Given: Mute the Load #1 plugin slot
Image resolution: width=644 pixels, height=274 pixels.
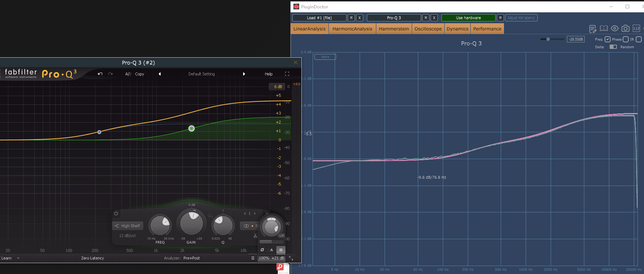Looking at the screenshot, I should click(x=351, y=18).
